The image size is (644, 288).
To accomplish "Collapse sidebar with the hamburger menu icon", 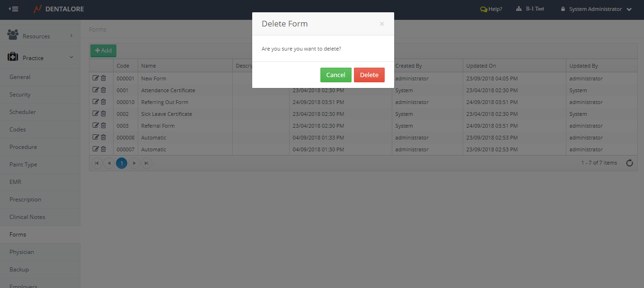I will pos(14,9).
